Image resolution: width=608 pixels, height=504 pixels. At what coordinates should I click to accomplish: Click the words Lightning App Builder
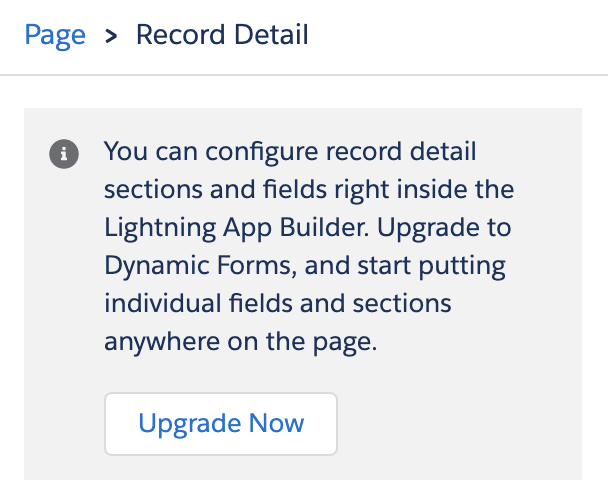coord(237,228)
